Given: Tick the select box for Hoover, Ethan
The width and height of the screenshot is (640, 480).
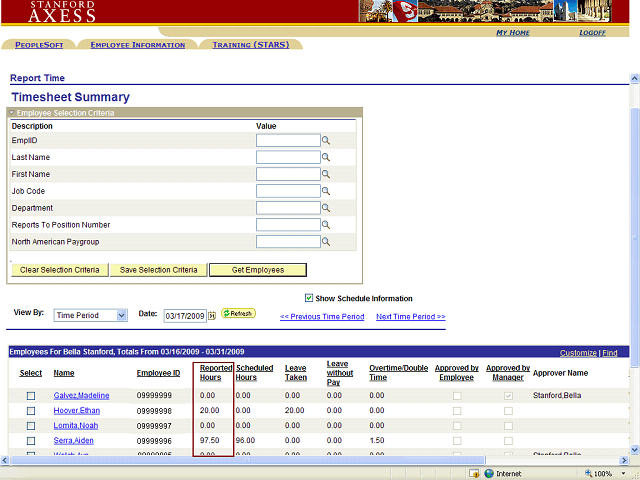Looking at the screenshot, I should pyautogui.click(x=31, y=411).
